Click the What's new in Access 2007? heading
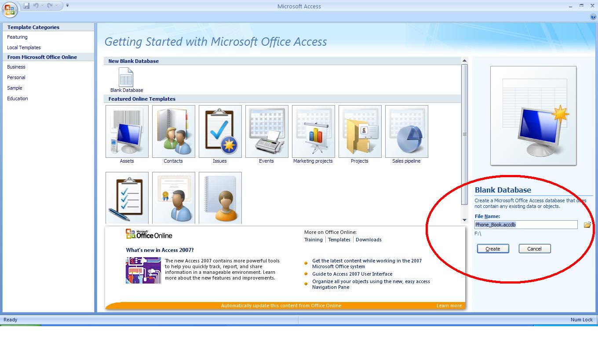 click(160, 250)
